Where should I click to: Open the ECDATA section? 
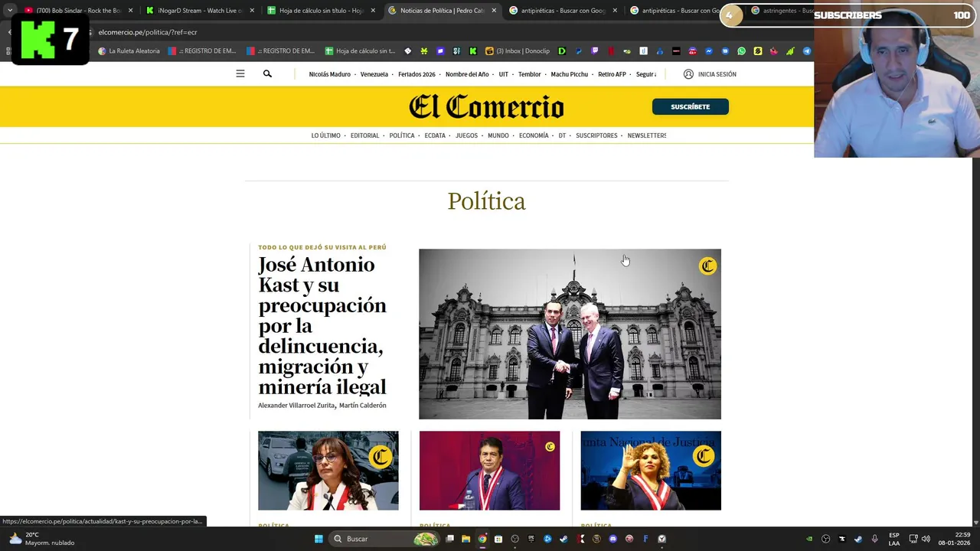(435, 135)
